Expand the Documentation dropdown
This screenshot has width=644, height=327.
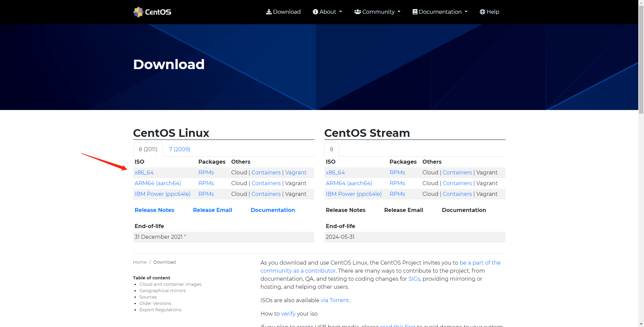(x=440, y=11)
